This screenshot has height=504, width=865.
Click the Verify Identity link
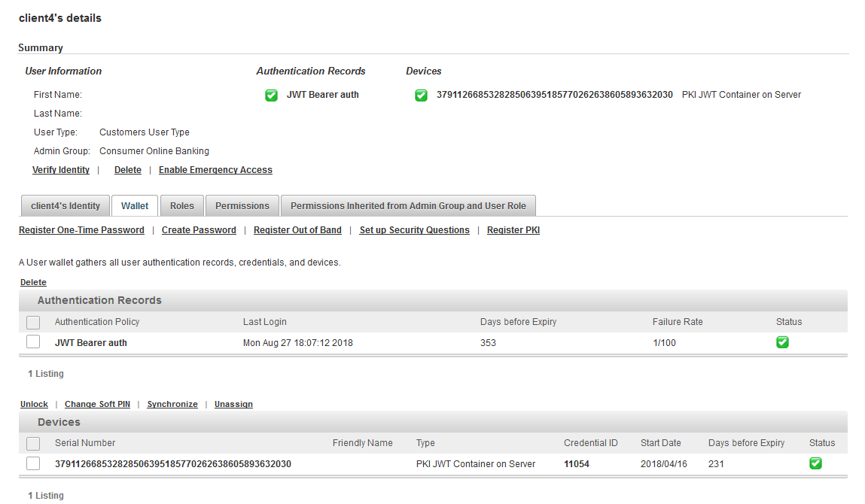coord(60,169)
